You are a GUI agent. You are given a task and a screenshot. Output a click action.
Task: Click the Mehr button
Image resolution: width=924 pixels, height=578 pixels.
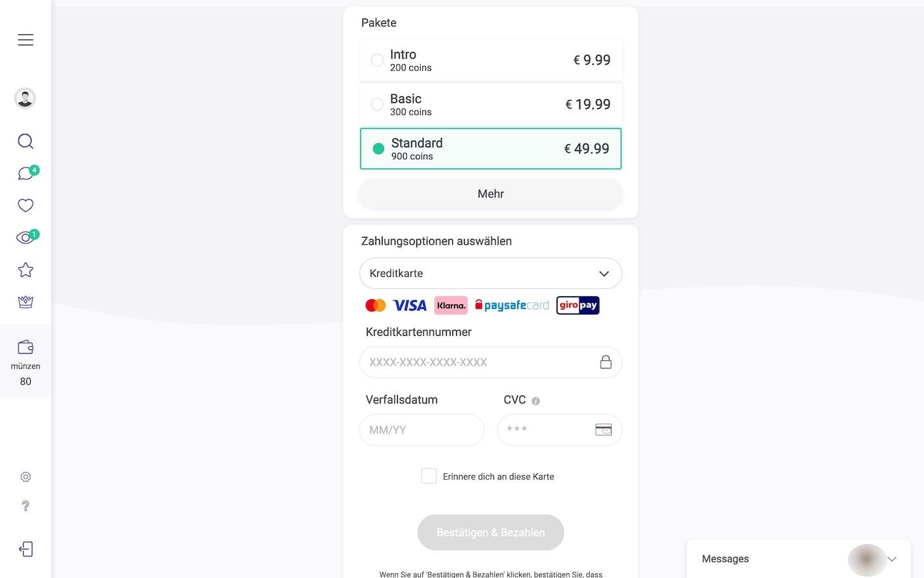click(x=491, y=194)
